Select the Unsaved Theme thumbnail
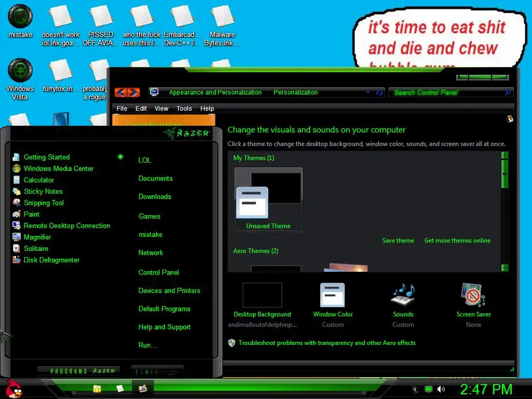Screen dimensions: 532x399 click(269, 199)
